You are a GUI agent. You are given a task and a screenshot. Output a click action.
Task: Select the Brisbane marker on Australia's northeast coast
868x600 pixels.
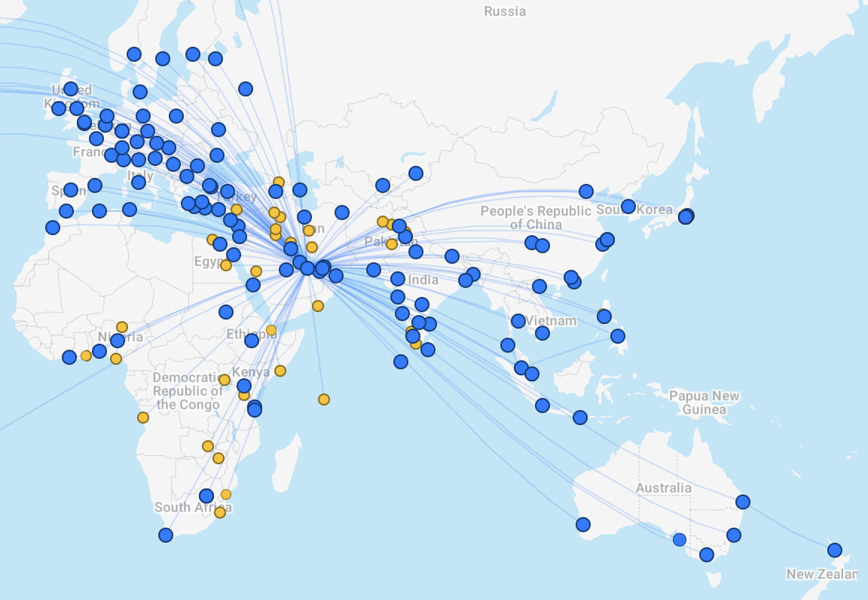tap(743, 502)
